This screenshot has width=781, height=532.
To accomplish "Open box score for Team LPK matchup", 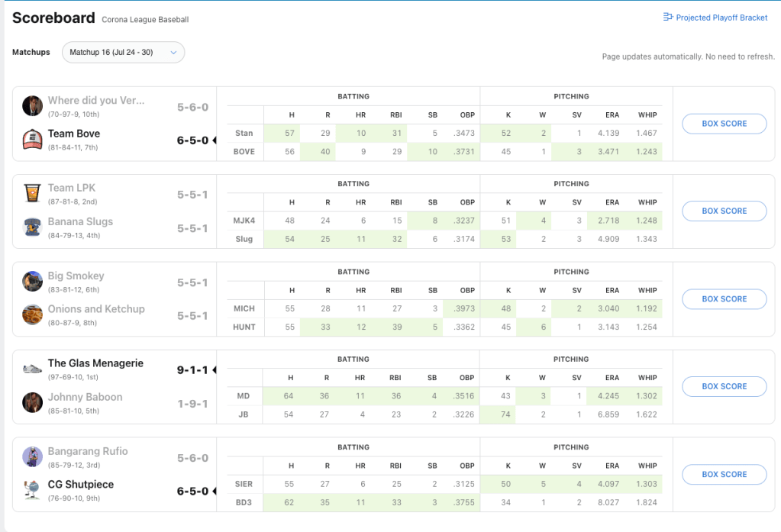I will coord(724,211).
